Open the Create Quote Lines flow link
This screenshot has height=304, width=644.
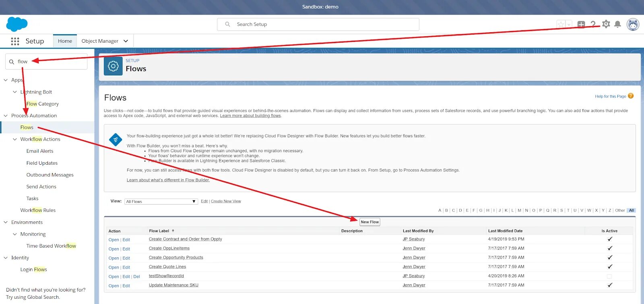(x=167, y=267)
